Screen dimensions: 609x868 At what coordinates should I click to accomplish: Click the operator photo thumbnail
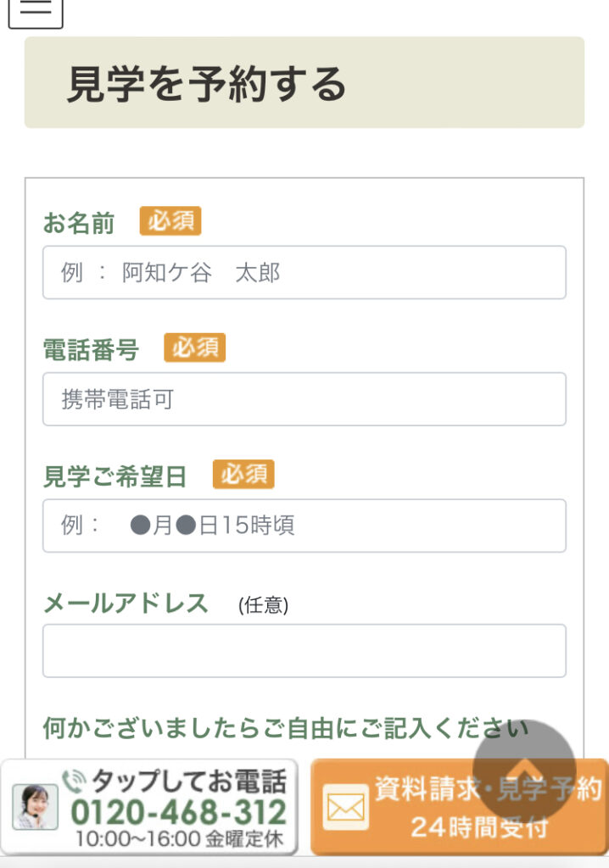[x=36, y=807]
